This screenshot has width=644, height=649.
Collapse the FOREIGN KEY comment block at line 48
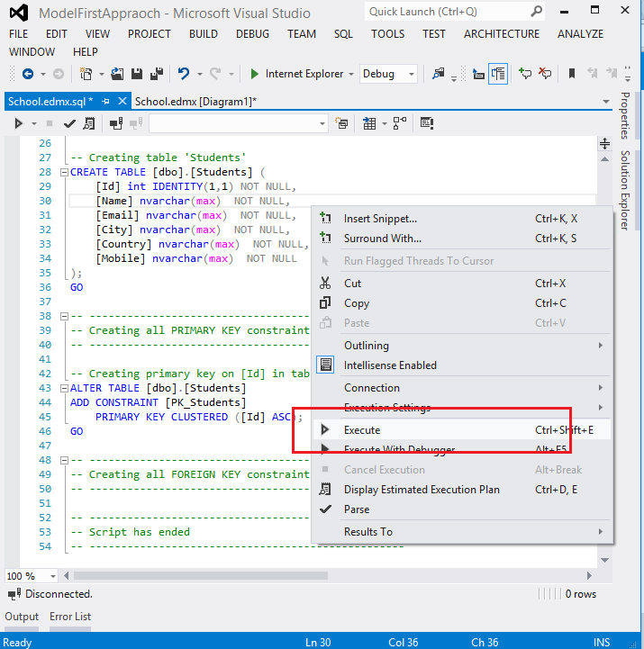(x=64, y=460)
